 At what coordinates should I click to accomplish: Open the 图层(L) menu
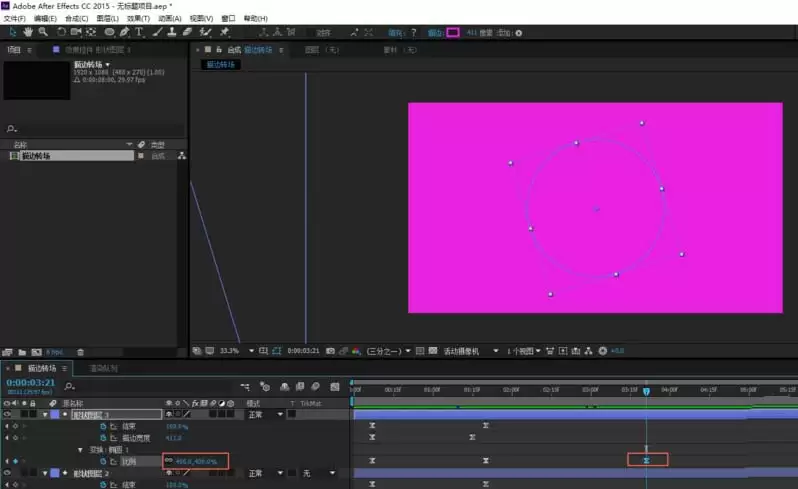(x=107, y=18)
